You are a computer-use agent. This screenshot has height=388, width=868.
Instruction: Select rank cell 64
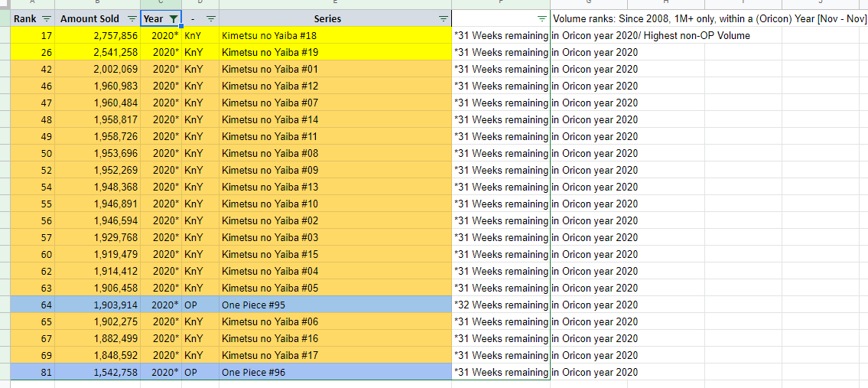click(x=33, y=305)
